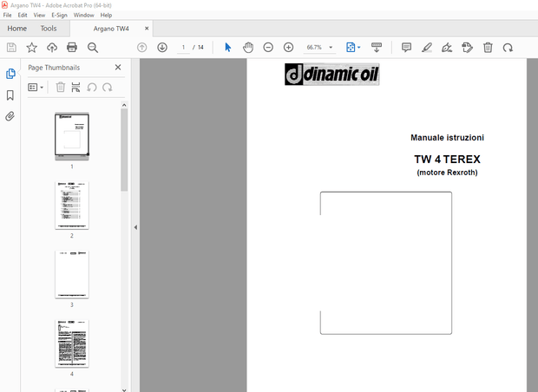
Task: Click the current page number field
Action: pyautogui.click(x=183, y=48)
